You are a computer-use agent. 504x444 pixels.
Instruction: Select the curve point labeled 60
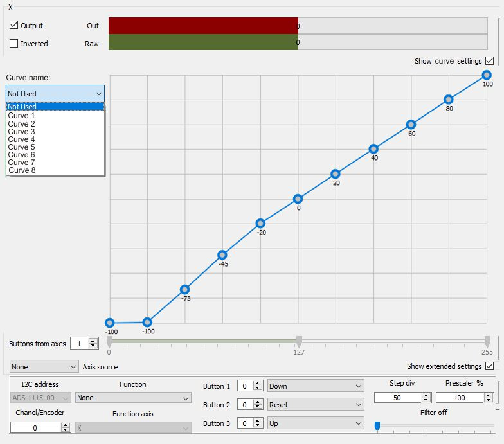tap(411, 125)
